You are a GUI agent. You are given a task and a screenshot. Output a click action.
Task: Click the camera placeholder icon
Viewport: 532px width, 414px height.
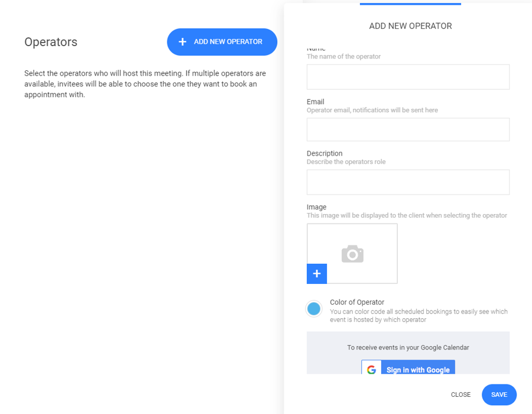click(352, 254)
